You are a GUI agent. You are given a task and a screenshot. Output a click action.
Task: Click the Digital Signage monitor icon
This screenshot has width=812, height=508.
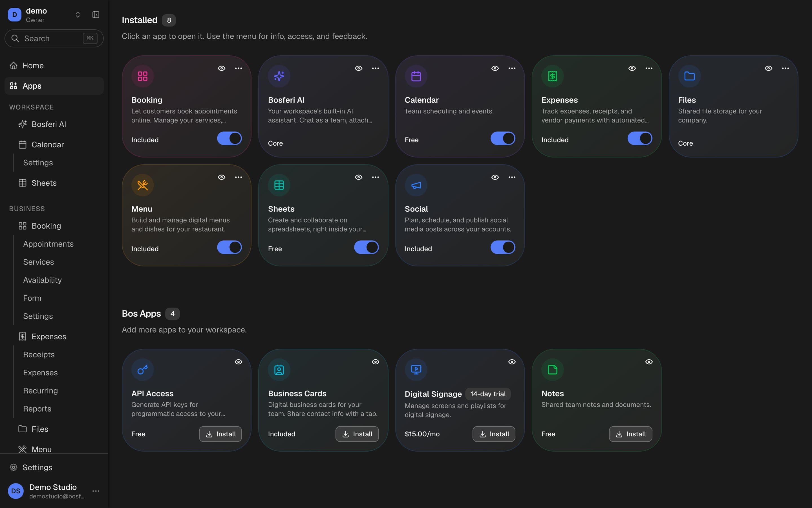click(416, 370)
